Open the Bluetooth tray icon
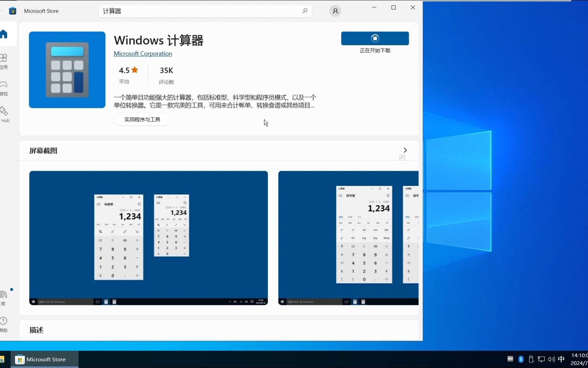The width and height of the screenshot is (588, 368). pyautogui.click(x=521, y=359)
